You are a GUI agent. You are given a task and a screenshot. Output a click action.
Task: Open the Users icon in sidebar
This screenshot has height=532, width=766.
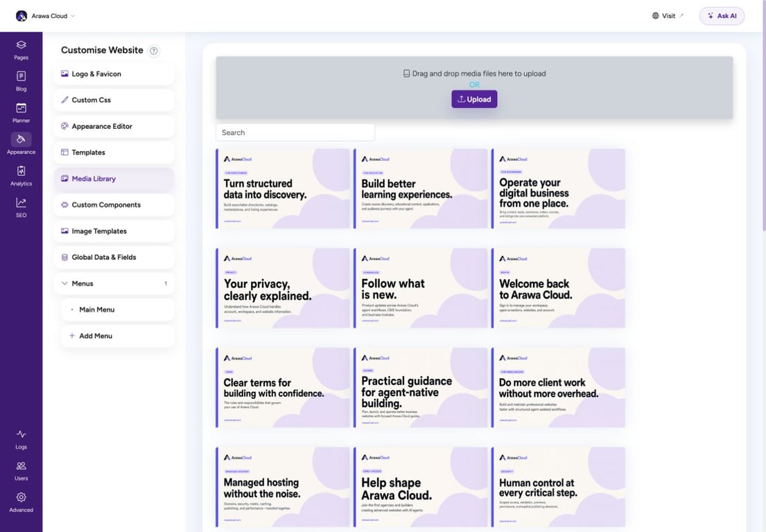(x=21, y=465)
